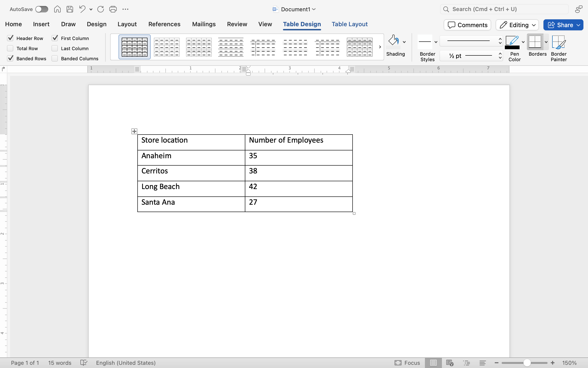Open the Pen Color dropdown arrow

tap(523, 42)
